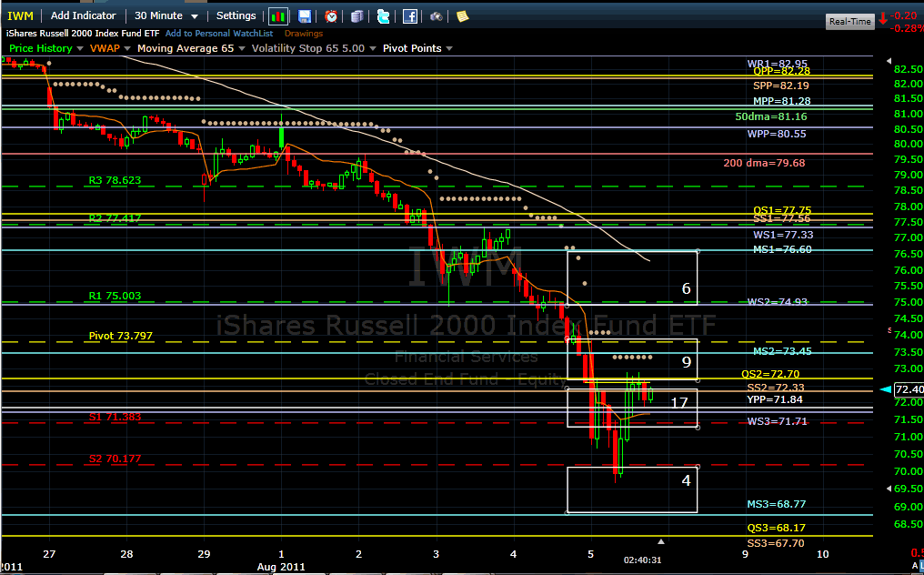Open the Add Indicator menu

[83, 15]
